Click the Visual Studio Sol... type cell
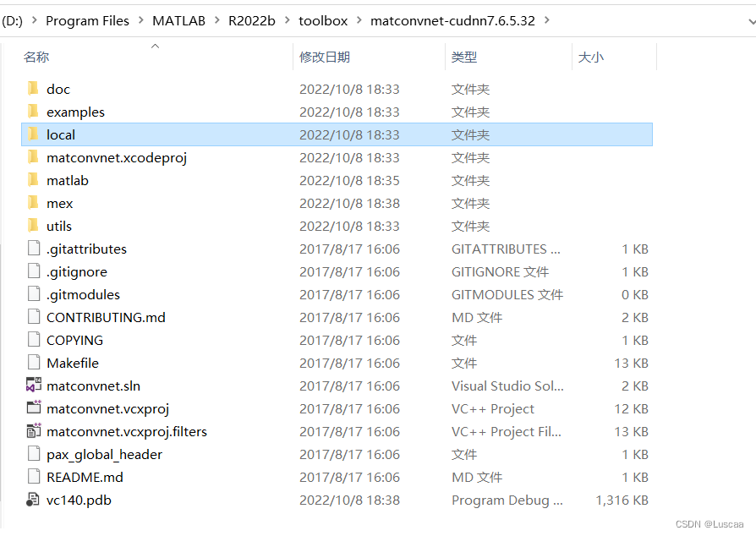The width and height of the screenshot is (756, 536). click(x=507, y=386)
